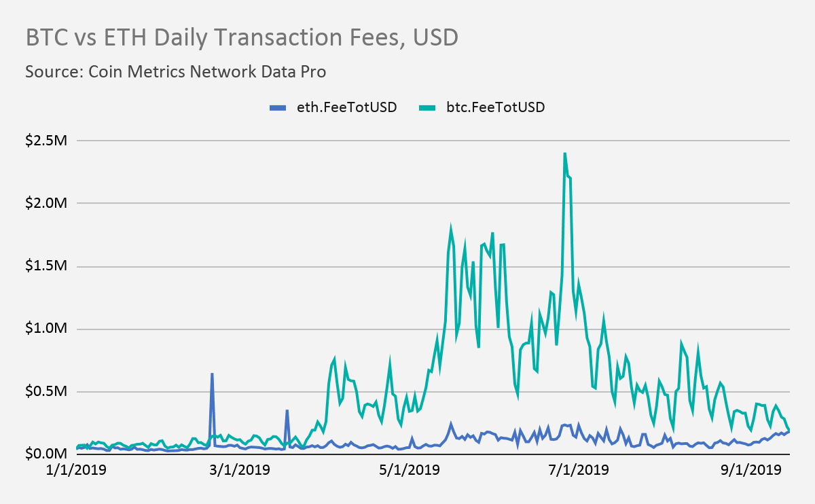
Task: Click the ETH fee spike in mid-March
Action: point(287,410)
